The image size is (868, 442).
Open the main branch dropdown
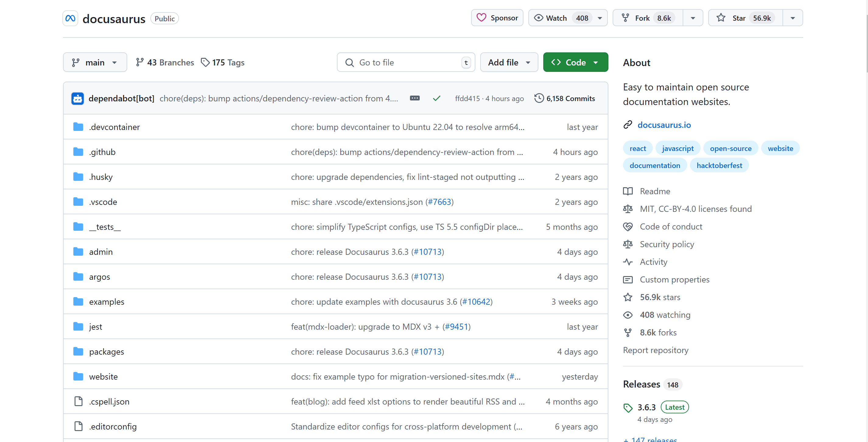(x=95, y=62)
